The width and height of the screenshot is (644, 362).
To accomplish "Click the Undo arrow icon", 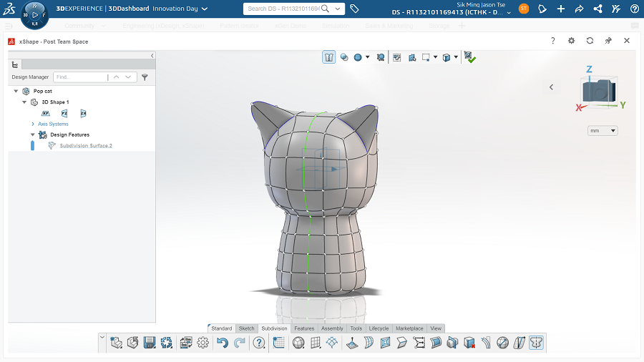I will tap(223, 343).
